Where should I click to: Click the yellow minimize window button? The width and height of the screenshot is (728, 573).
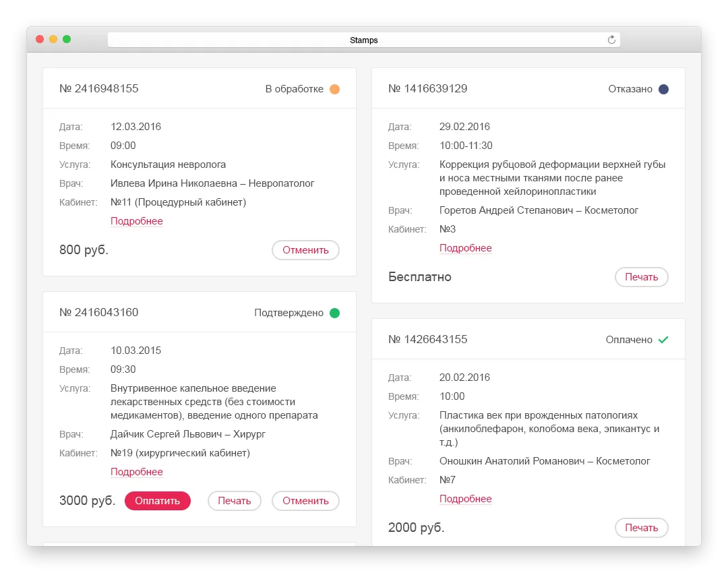[53, 40]
